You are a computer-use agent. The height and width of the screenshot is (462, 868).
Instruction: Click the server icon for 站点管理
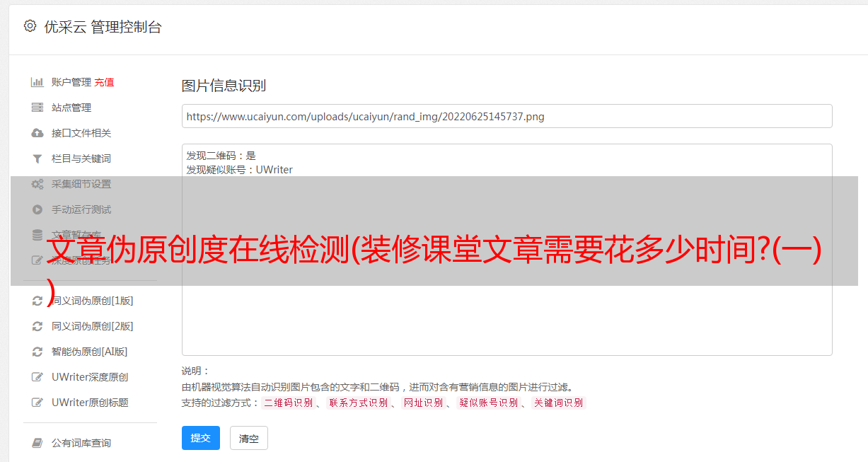pos(37,108)
